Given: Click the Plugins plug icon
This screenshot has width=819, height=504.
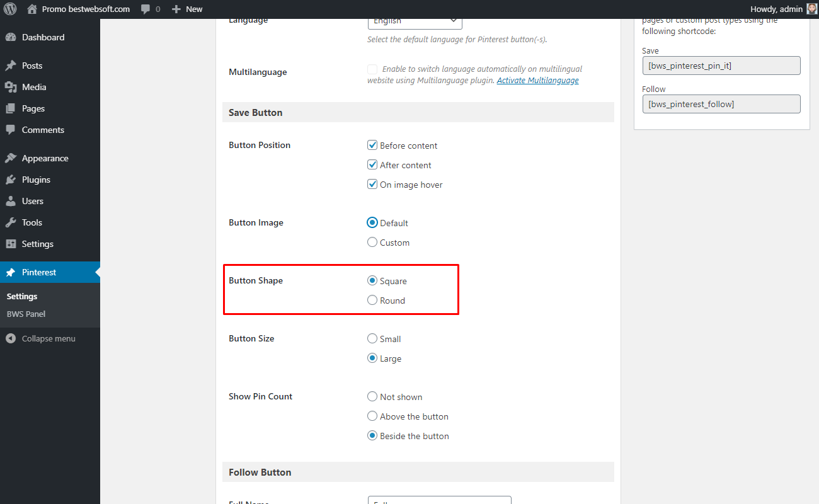Looking at the screenshot, I should tap(11, 180).
